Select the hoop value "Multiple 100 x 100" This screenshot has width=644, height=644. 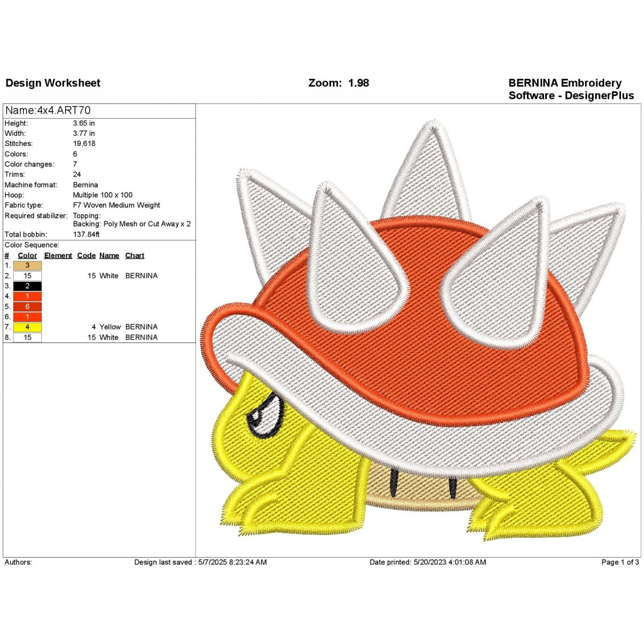tap(103, 195)
